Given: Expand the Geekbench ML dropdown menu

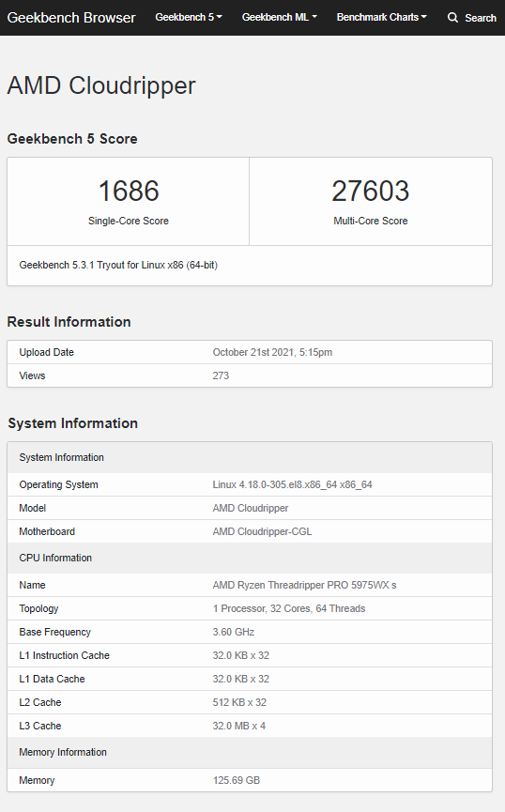Looking at the screenshot, I should point(279,17).
